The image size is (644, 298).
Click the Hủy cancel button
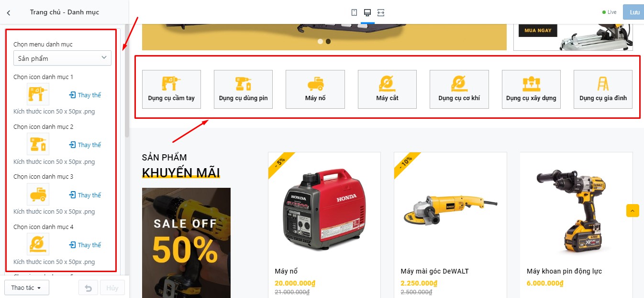[x=112, y=288]
